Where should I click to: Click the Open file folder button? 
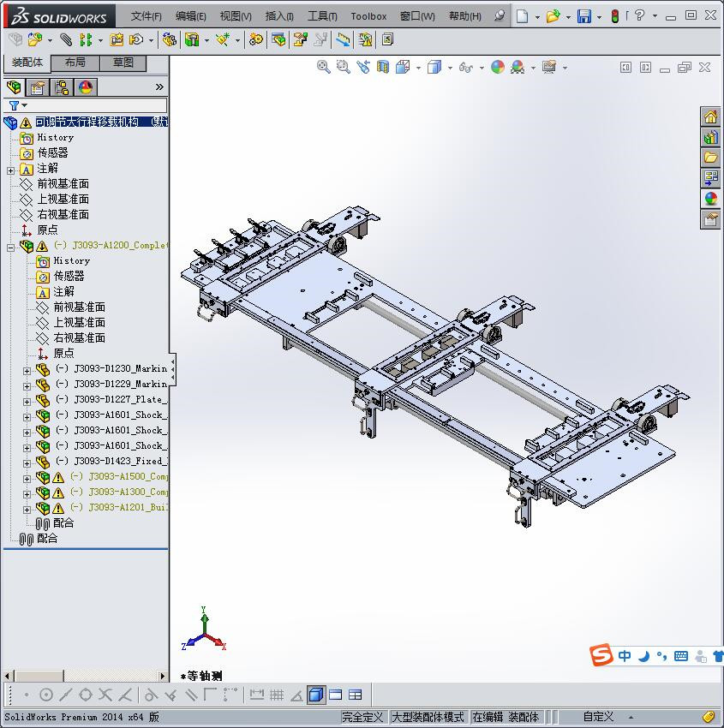pos(553,16)
